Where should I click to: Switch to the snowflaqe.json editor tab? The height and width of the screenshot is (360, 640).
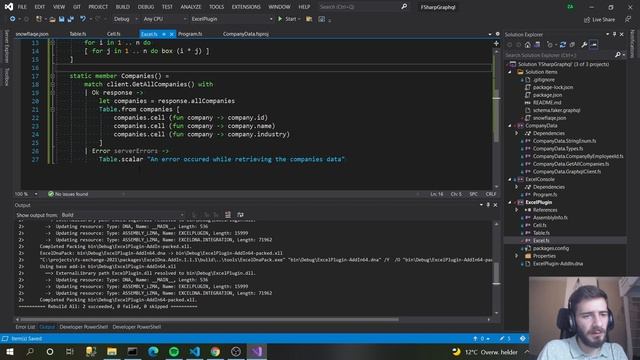tap(32, 34)
